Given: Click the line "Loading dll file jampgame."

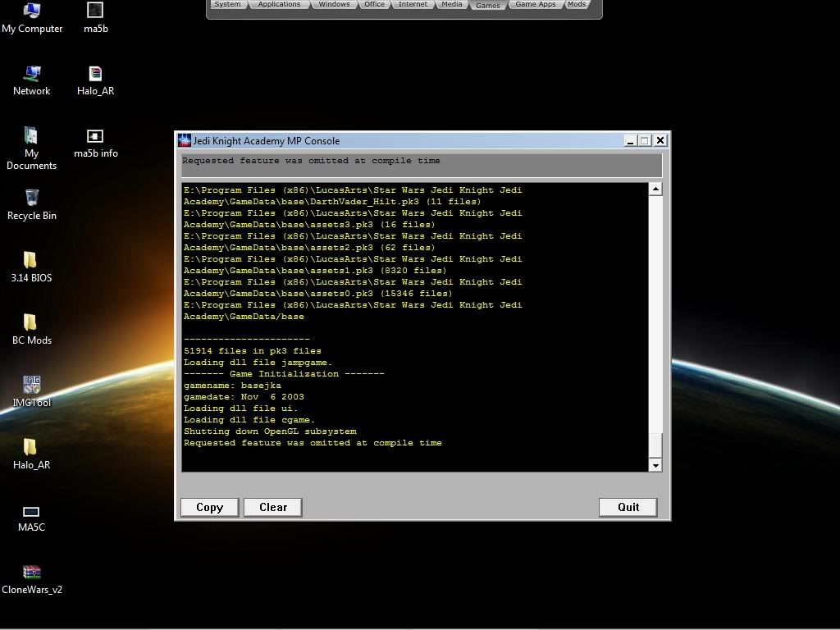Looking at the screenshot, I should click(258, 363).
